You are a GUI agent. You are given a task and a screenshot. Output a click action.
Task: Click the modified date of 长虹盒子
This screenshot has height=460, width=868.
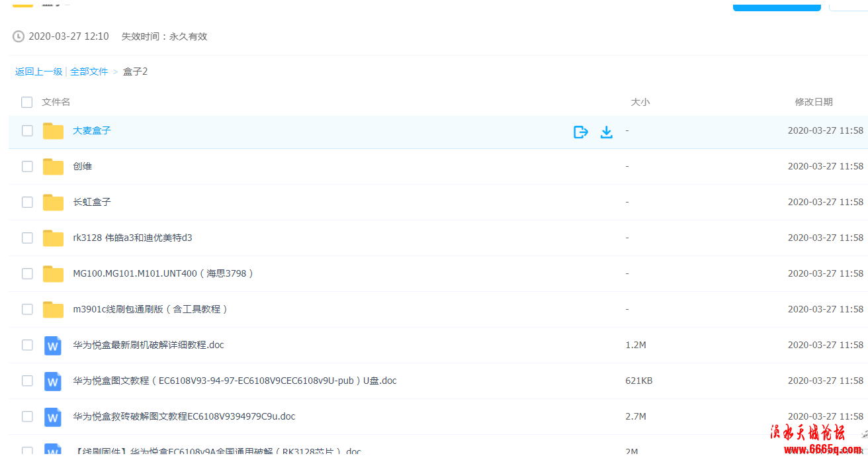(826, 202)
